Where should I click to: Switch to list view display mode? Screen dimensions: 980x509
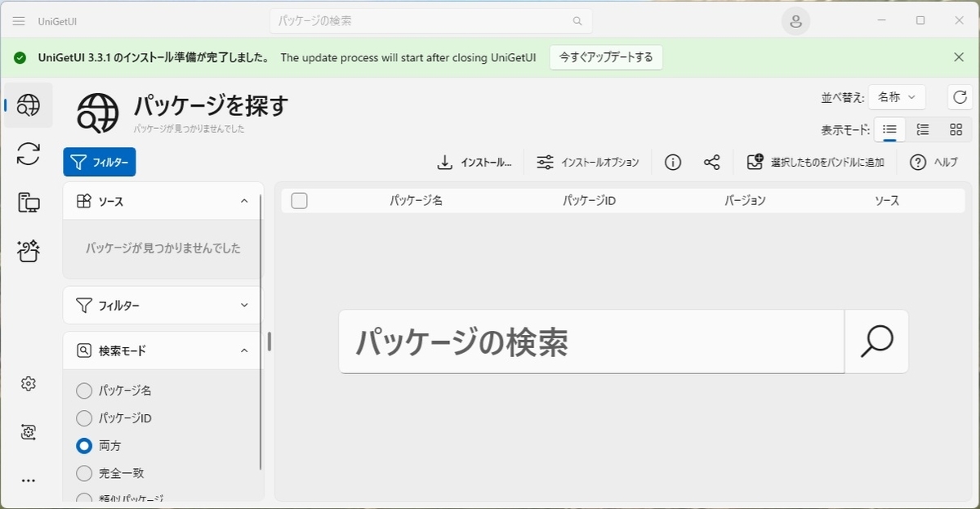tap(889, 129)
